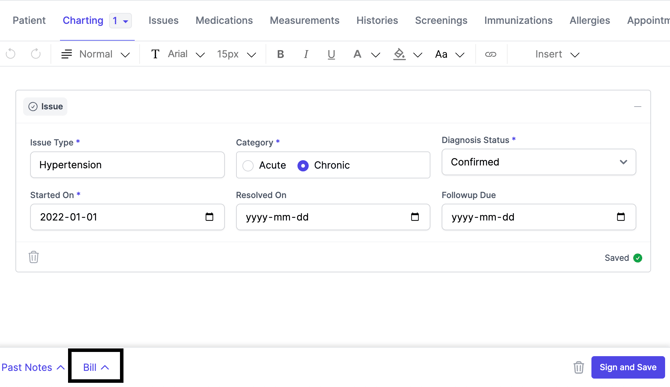Collapse the Issue card with minus icon

(x=638, y=106)
